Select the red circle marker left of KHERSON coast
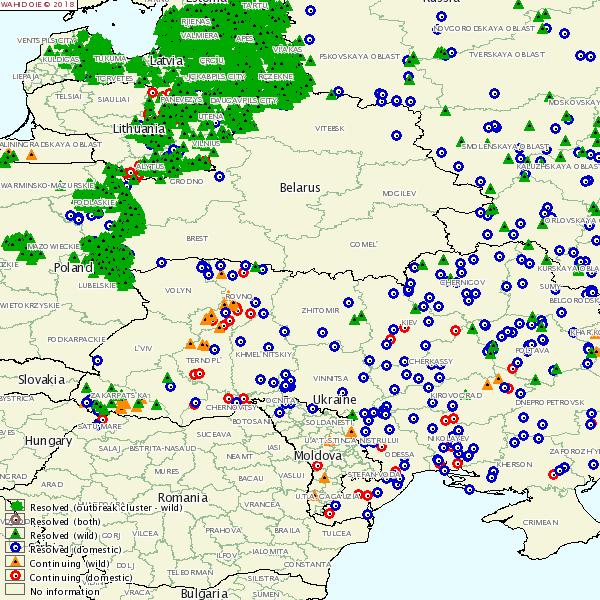The width and height of the screenshot is (600, 600). (457, 463)
